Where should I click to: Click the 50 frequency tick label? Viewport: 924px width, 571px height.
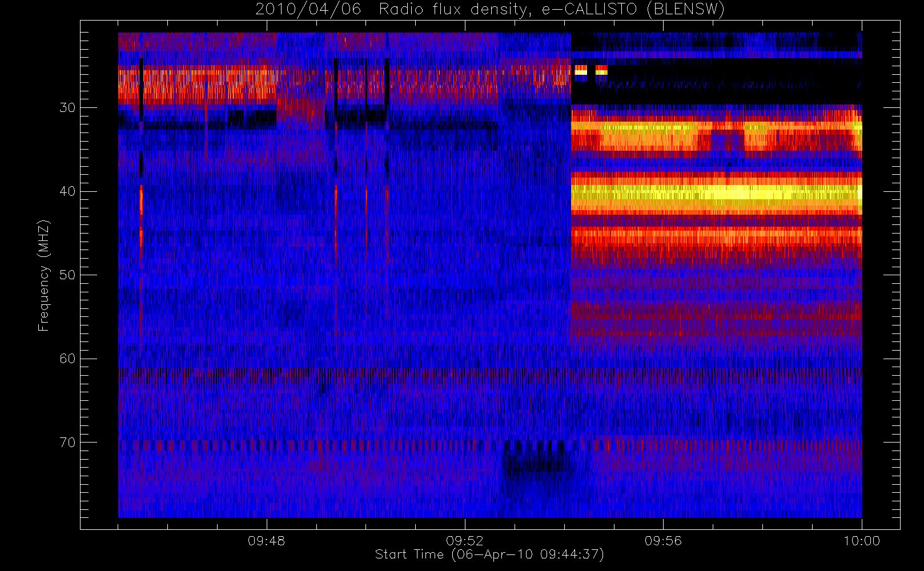[67, 275]
